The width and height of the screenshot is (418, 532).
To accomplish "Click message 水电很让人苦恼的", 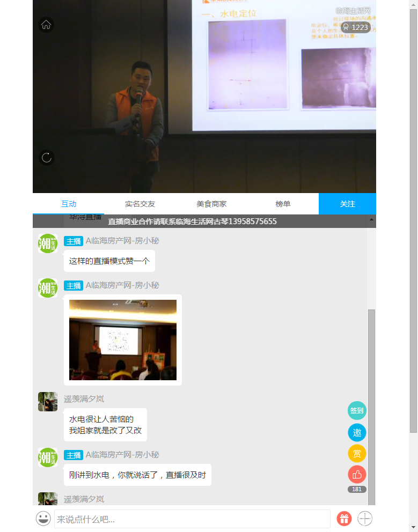I will pyautogui.click(x=105, y=425).
